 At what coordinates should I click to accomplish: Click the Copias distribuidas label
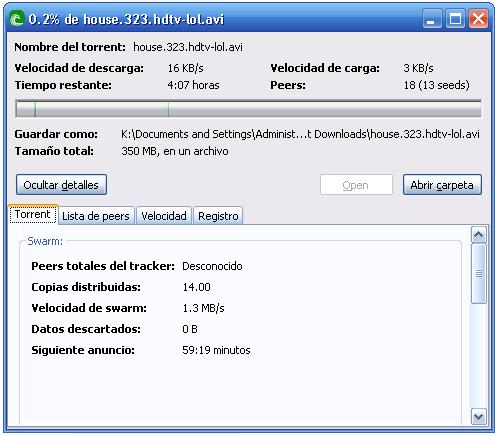[x=86, y=287]
